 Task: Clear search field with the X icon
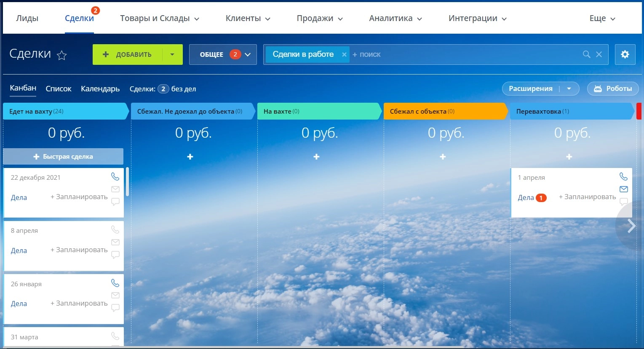[599, 54]
